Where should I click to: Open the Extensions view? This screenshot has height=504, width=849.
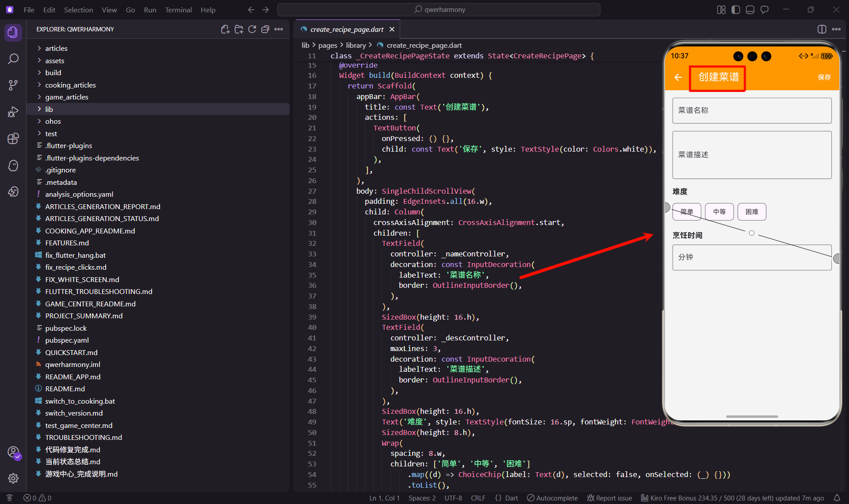(x=13, y=138)
